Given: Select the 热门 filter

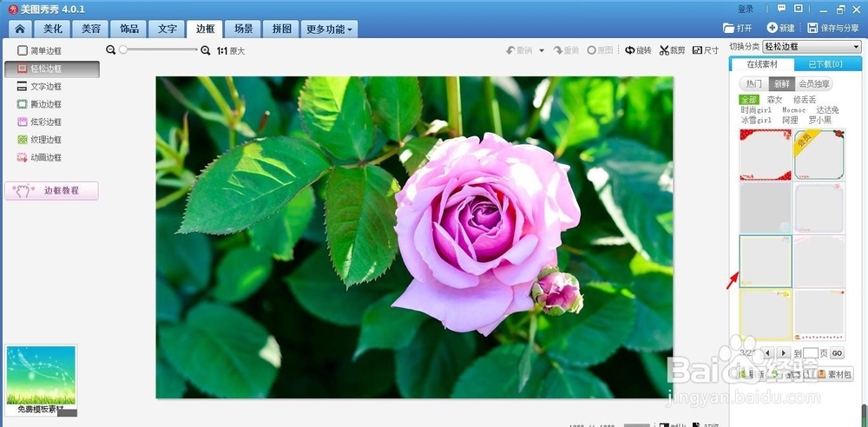Looking at the screenshot, I should 754,84.
